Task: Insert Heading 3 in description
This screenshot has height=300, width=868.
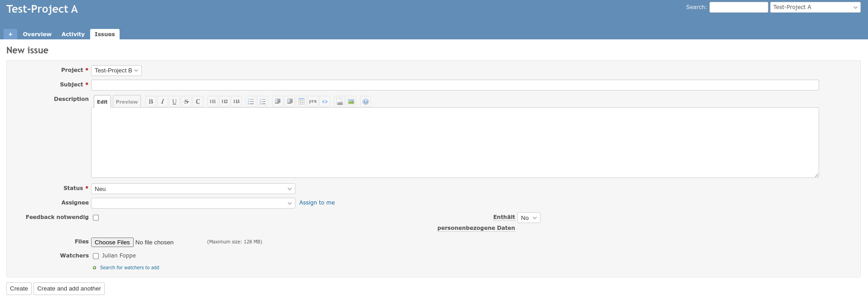Action: click(x=236, y=101)
